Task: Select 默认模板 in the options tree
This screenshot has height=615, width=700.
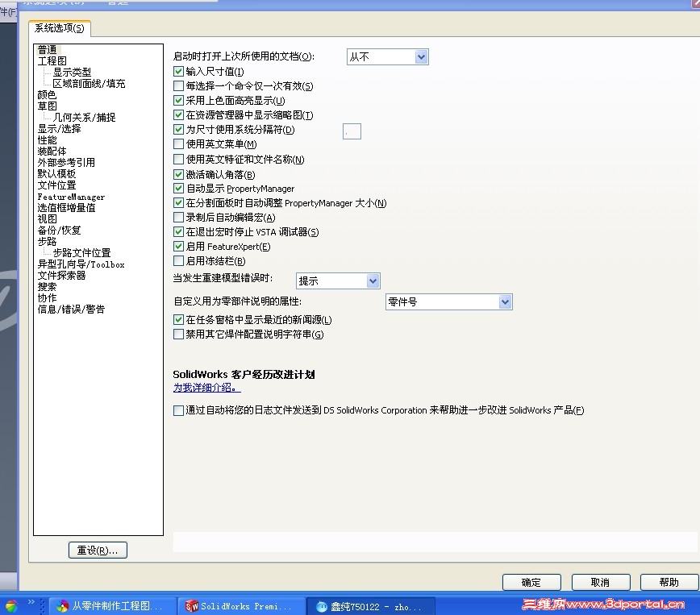Action: coord(56,173)
